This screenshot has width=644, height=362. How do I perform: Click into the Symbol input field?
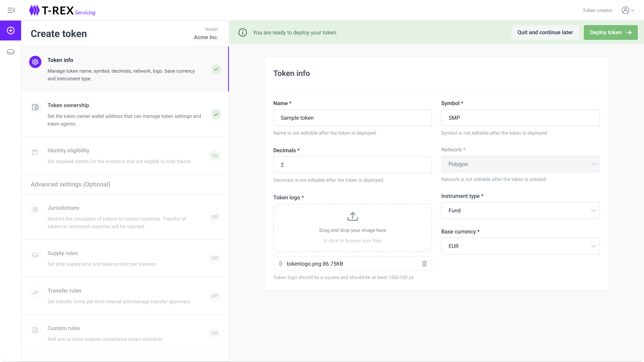click(520, 118)
